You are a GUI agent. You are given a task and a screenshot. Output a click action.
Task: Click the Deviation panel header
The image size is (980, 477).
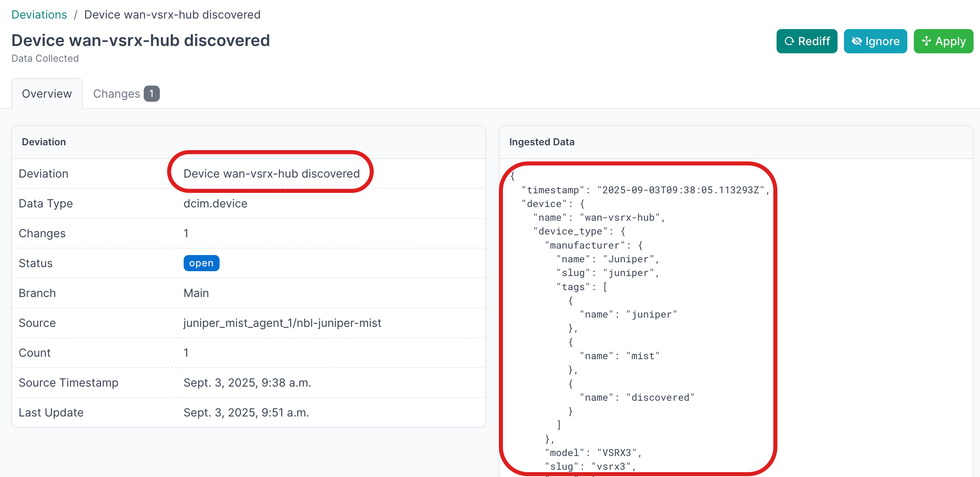pyautogui.click(x=44, y=142)
